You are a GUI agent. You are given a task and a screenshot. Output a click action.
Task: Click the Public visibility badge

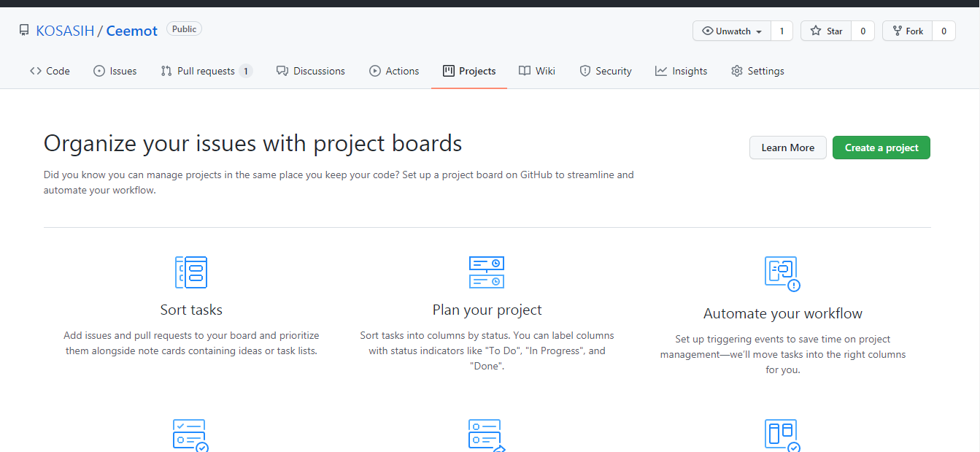(184, 29)
